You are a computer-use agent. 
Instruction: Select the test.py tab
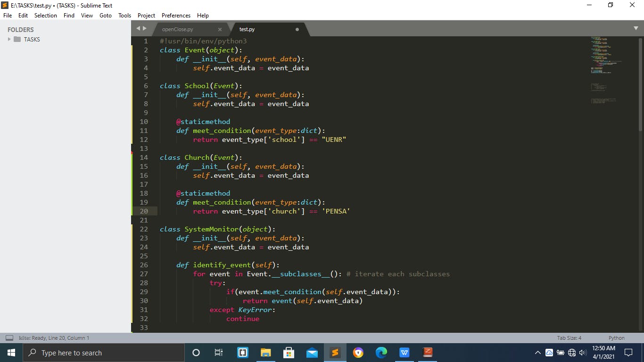coord(247,29)
